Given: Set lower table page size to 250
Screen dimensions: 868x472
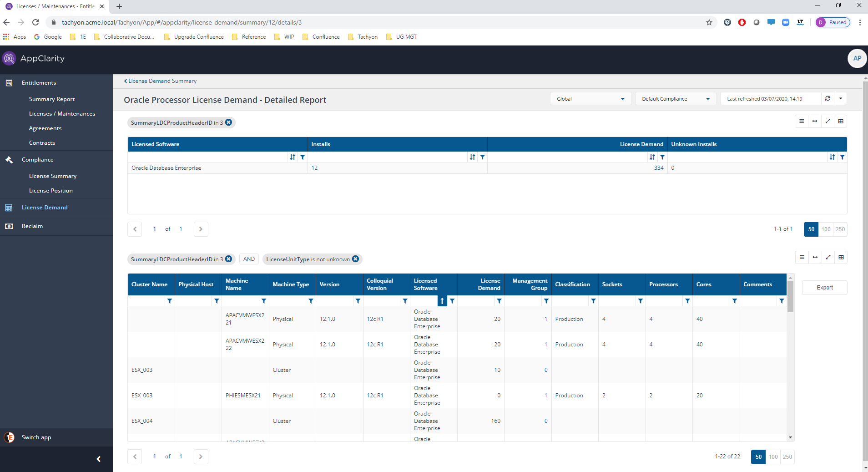Looking at the screenshot, I should [787, 457].
